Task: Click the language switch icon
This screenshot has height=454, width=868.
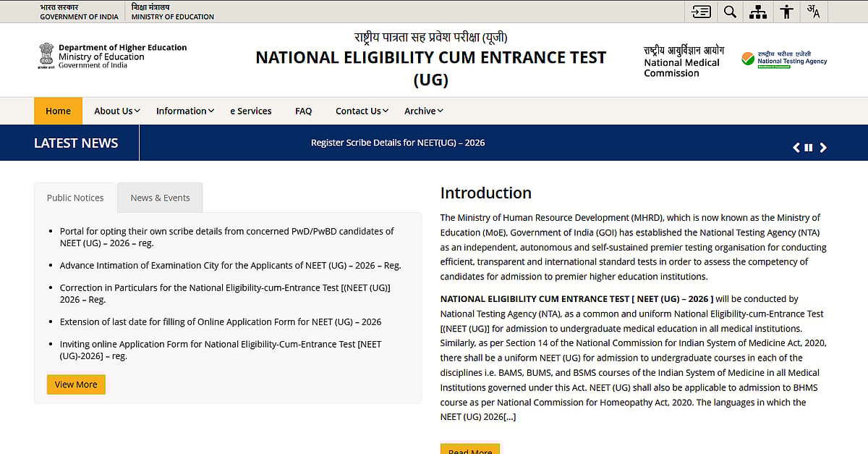Action: (814, 12)
